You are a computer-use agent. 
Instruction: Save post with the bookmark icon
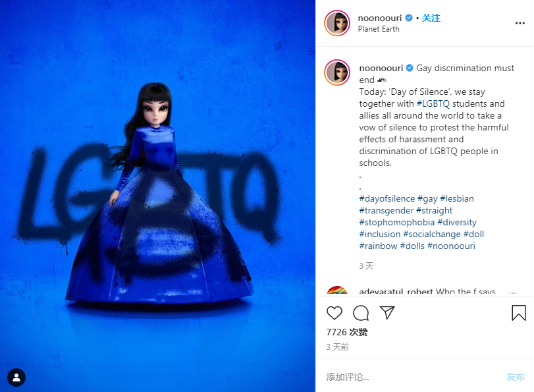[519, 312]
